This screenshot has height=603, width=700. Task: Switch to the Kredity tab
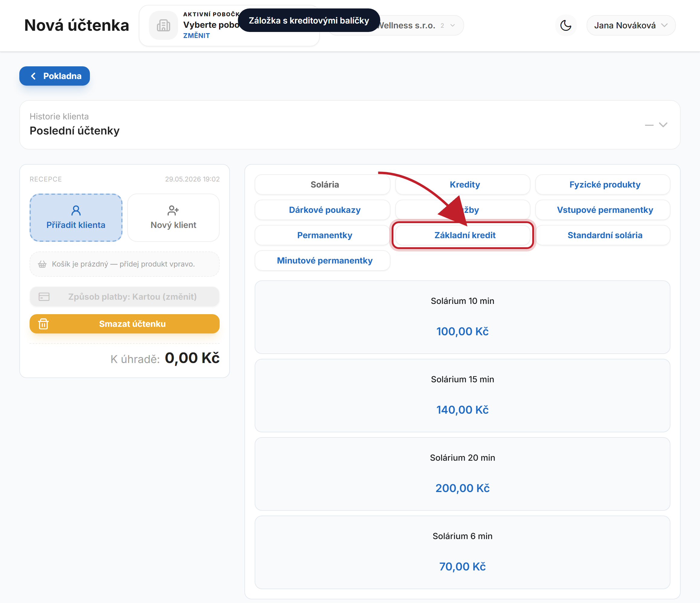click(x=463, y=184)
